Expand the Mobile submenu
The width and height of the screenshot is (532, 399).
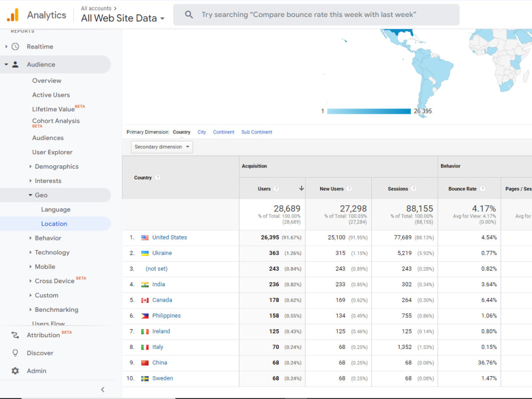[30, 267]
